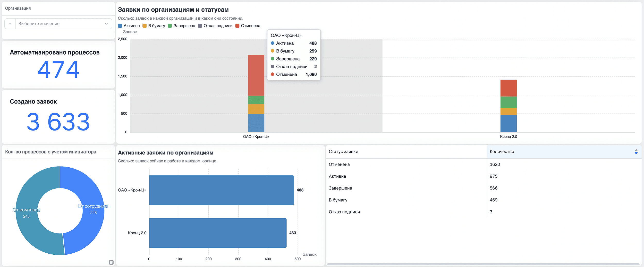Open the filter operator equals button
This screenshot has height=267, width=644.
(x=10, y=24)
